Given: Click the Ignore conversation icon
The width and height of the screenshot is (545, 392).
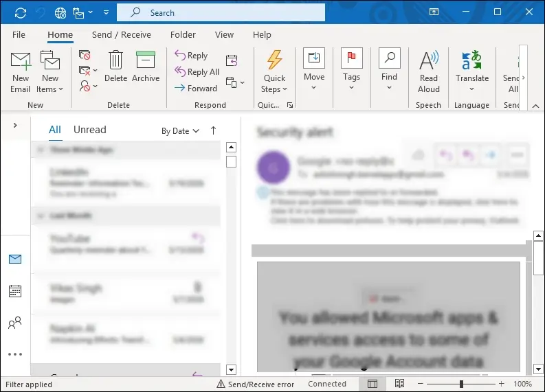Looking at the screenshot, I should pyautogui.click(x=85, y=55).
